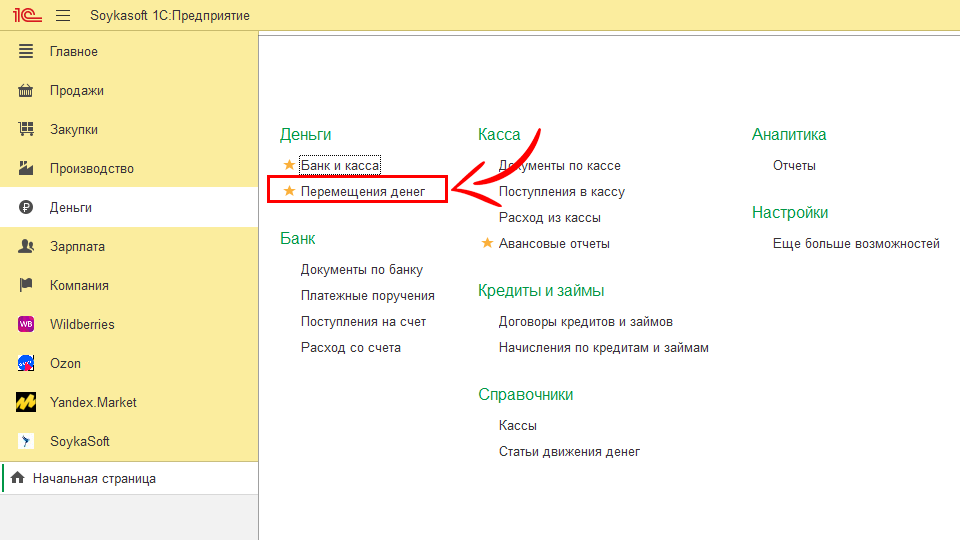960x540 pixels.
Task: Switch to the Начальная страница tab
Action: pos(94,479)
